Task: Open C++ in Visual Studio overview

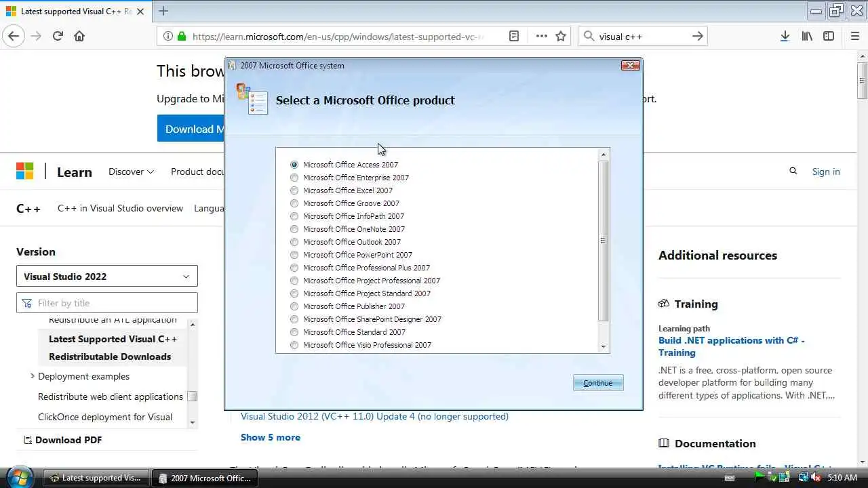Action: [120, 208]
